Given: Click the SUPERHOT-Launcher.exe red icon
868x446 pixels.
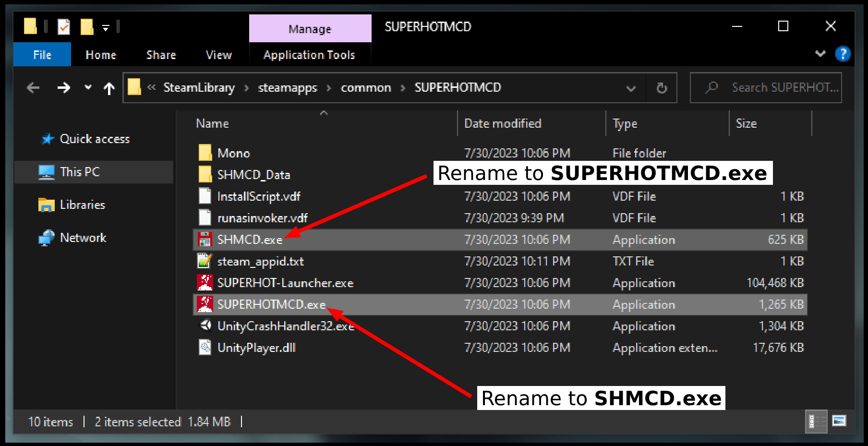Looking at the screenshot, I should click(205, 282).
